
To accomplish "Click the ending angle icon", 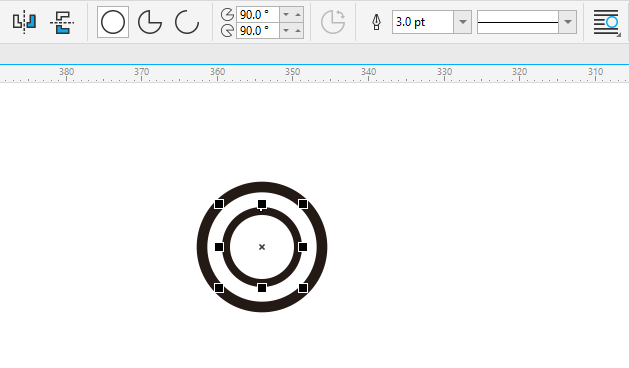I will pos(227,30).
